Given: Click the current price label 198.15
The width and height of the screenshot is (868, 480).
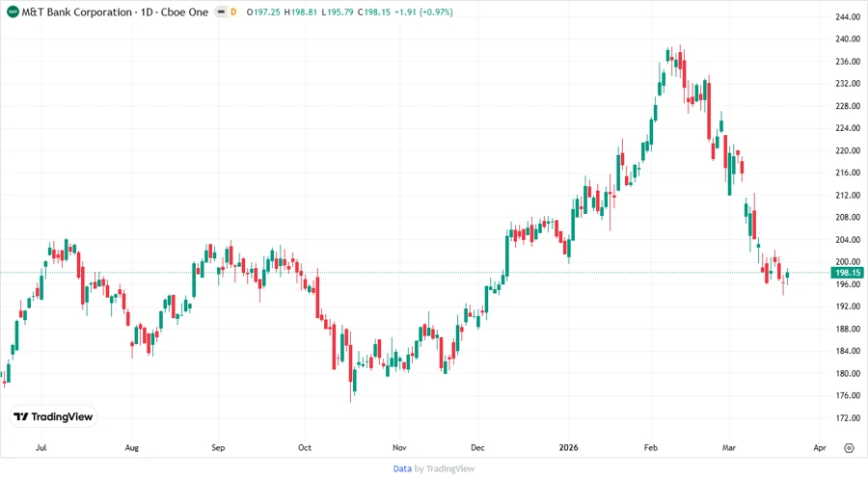Looking at the screenshot, I should pos(848,273).
